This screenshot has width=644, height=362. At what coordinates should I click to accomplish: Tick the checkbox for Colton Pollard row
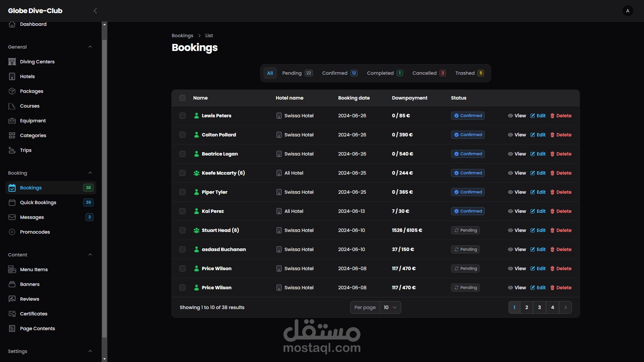tap(182, 135)
